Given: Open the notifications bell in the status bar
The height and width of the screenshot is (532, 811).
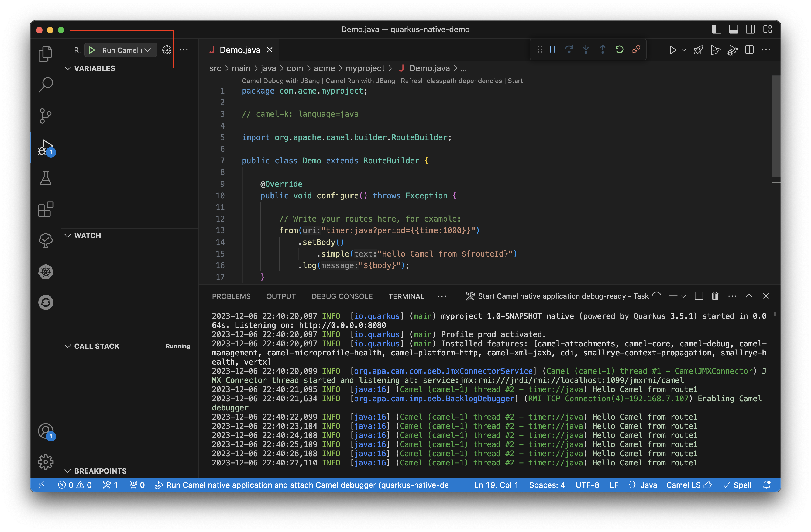Looking at the screenshot, I should click(767, 485).
